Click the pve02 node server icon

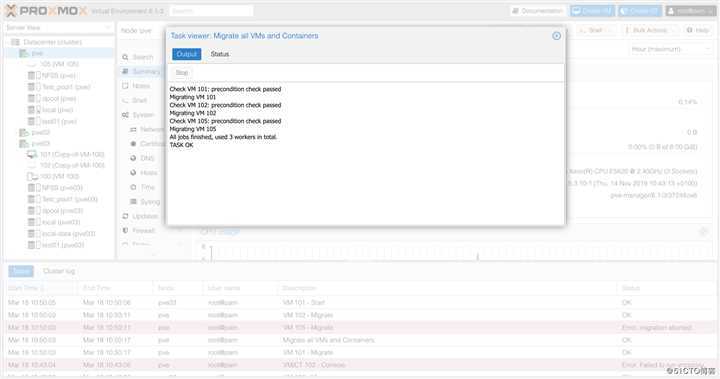point(24,132)
